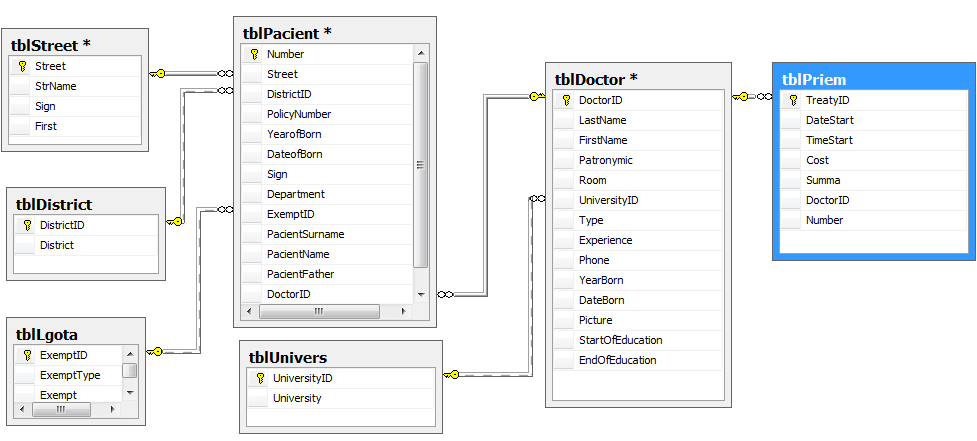
Task: Click the tblLgota horizontal scrollbar left arrow
Action: tap(22, 409)
